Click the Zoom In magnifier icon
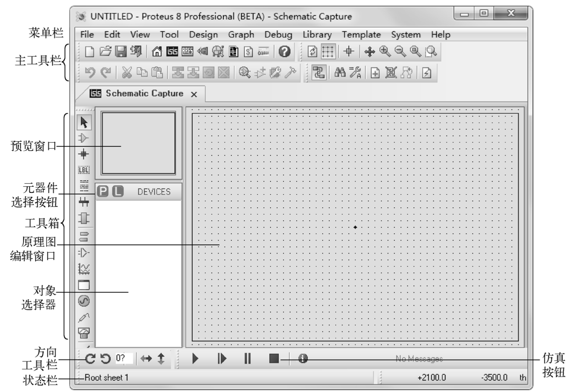Viewport: 570px width, 392px height. click(385, 51)
